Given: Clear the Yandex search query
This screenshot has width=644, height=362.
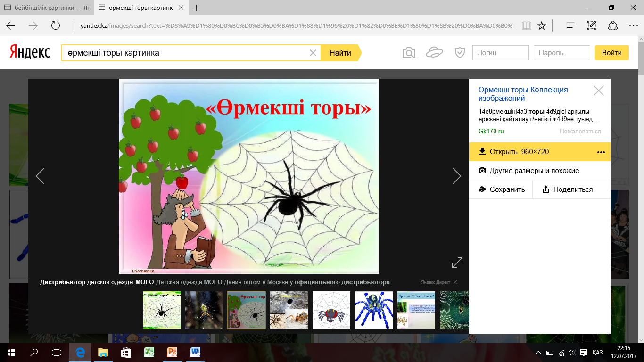Looking at the screenshot, I should 313,53.
